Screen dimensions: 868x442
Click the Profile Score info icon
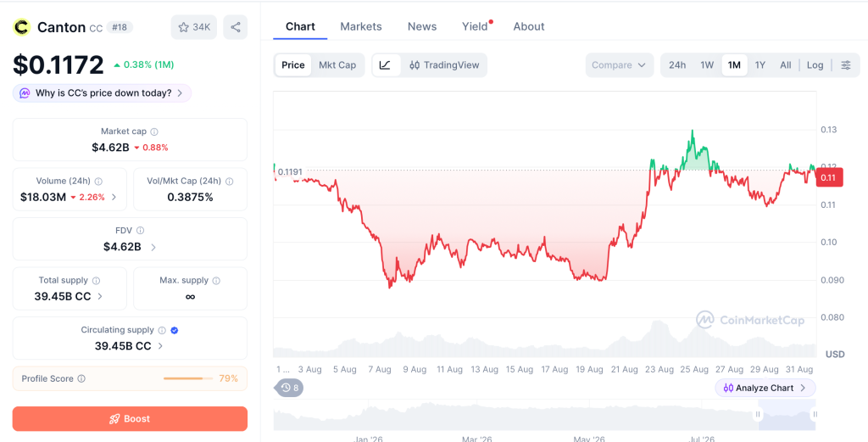click(x=81, y=379)
